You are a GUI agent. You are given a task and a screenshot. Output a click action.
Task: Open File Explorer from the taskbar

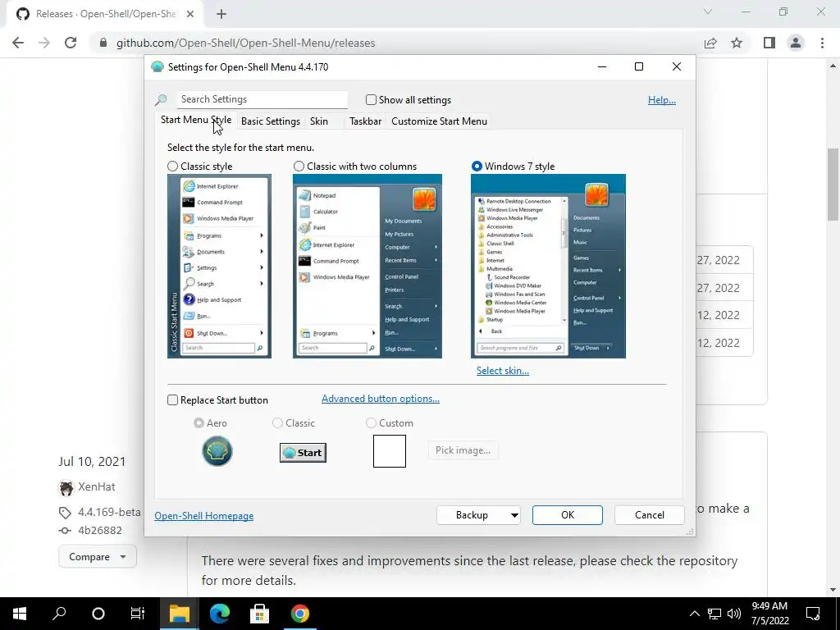(180, 614)
